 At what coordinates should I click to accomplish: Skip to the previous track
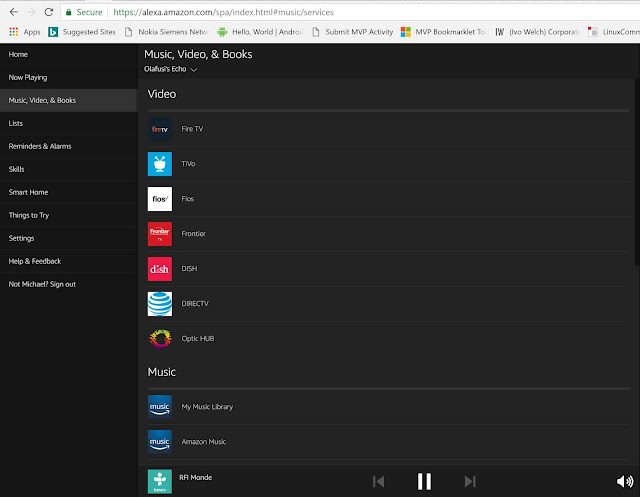[x=378, y=481]
